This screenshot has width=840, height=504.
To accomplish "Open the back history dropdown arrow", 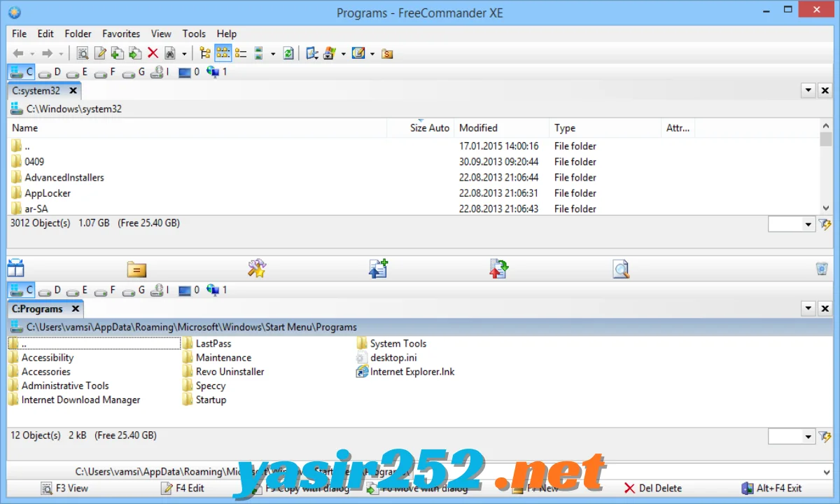I will 31,54.
